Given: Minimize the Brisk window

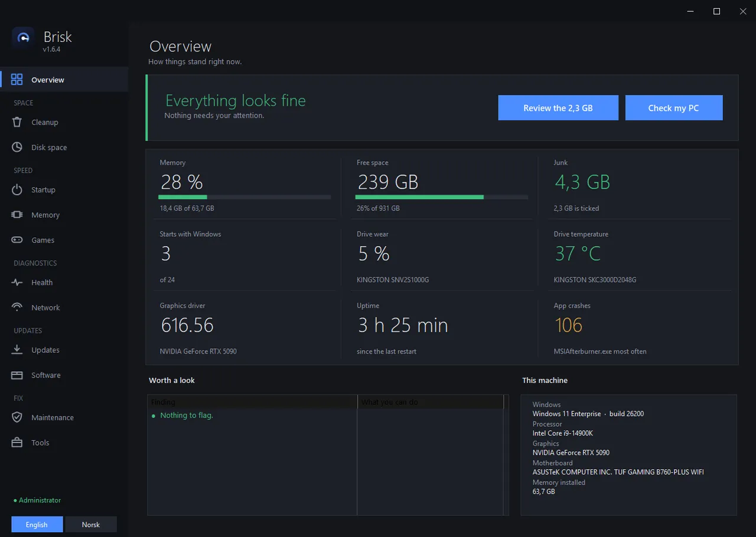Looking at the screenshot, I should [x=689, y=11].
